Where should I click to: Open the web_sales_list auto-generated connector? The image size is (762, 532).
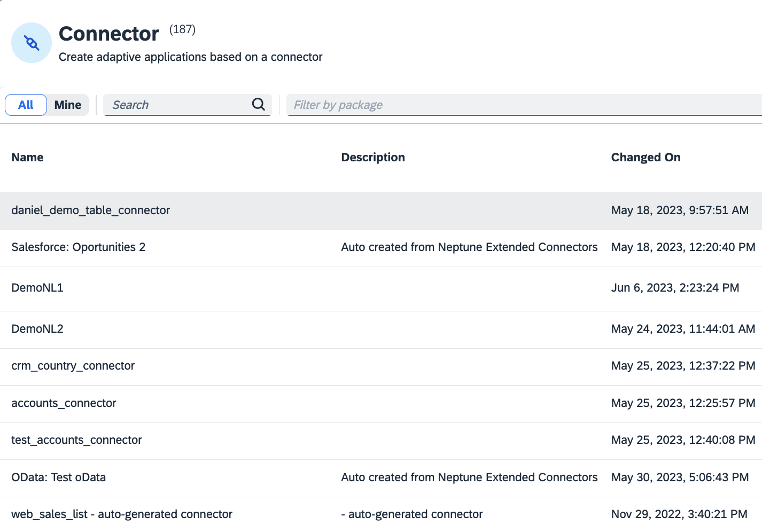click(x=122, y=514)
